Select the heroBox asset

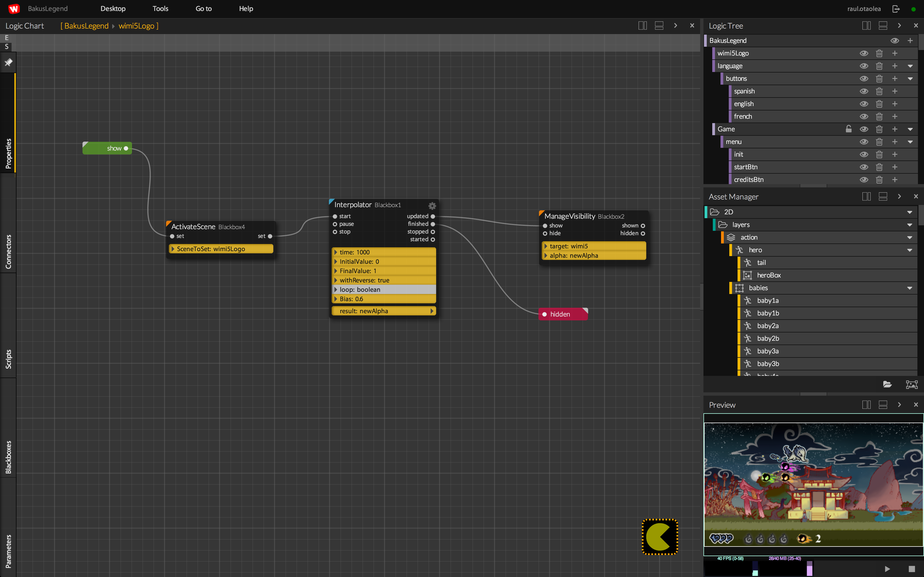(768, 275)
